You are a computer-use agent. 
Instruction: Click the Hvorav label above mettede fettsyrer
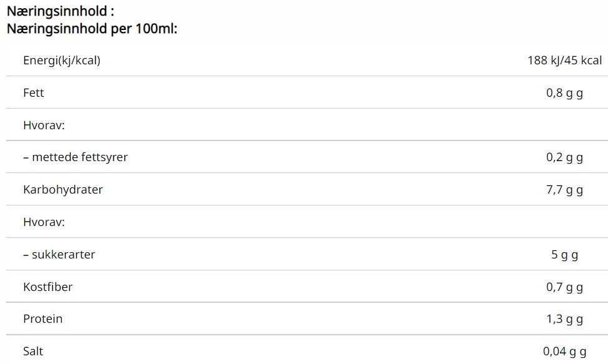(44, 125)
